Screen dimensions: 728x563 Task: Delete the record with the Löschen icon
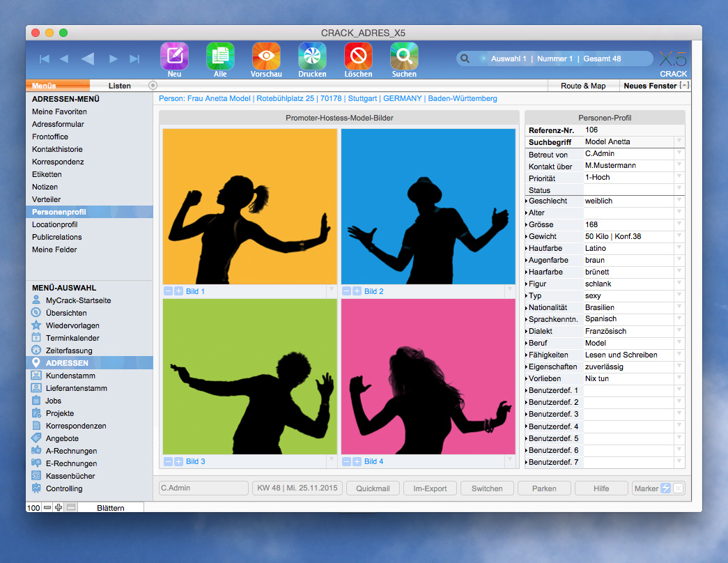click(x=357, y=58)
